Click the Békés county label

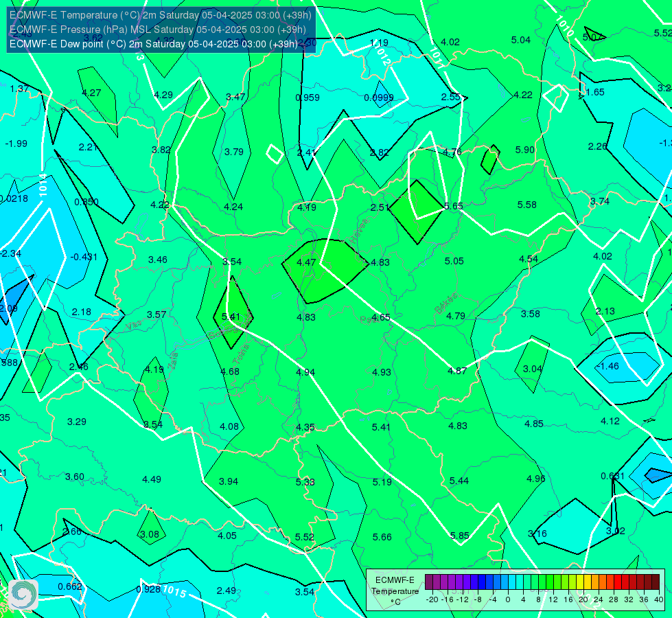coord(446,304)
